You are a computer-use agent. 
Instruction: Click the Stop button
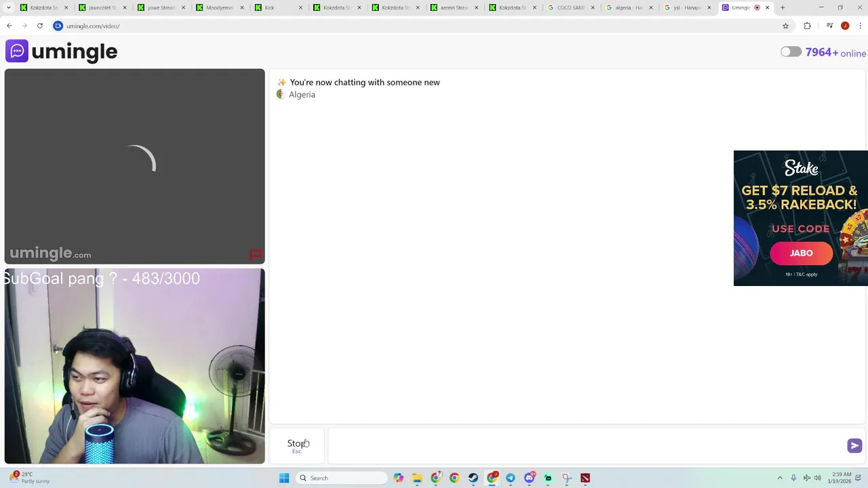pyautogui.click(x=297, y=445)
